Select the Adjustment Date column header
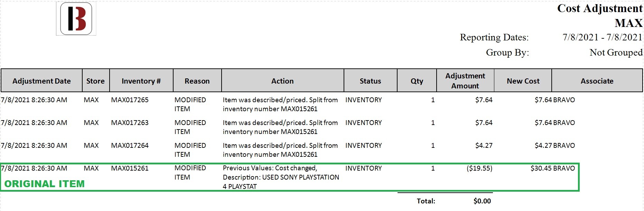644x211 pixels. tap(41, 81)
